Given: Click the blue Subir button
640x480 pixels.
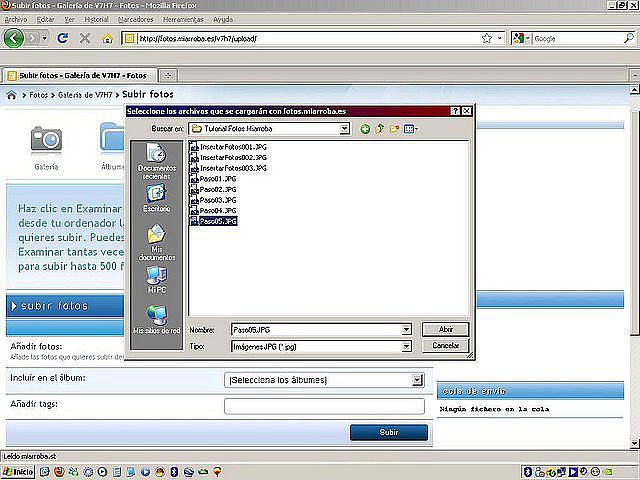Looking at the screenshot, I should tap(389, 432).
